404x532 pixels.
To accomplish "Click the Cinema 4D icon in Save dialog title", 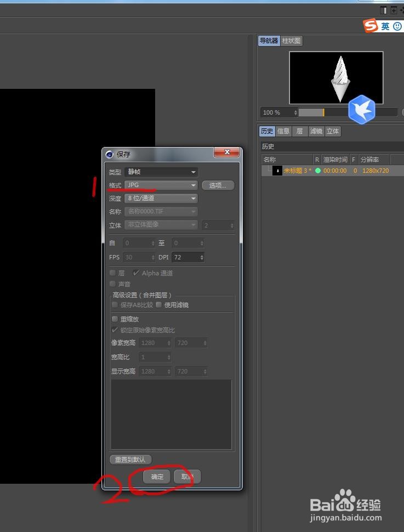I will tap(109, 154).
